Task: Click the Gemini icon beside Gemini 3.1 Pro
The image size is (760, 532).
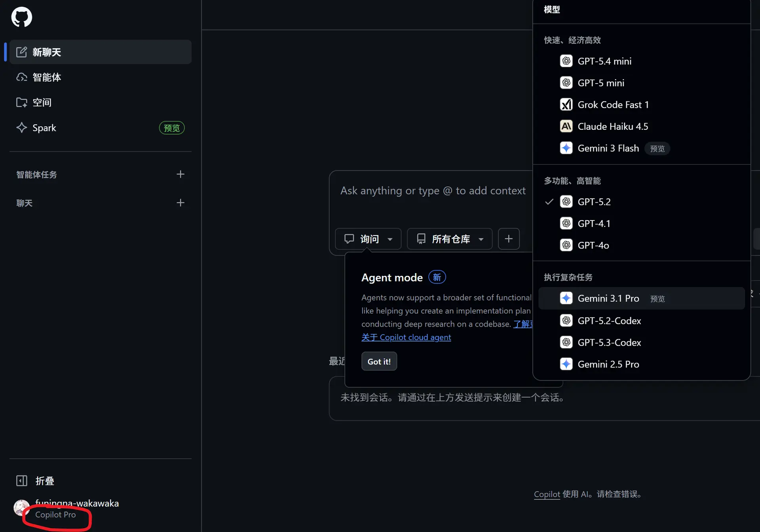Action: [x=566, y=298]
